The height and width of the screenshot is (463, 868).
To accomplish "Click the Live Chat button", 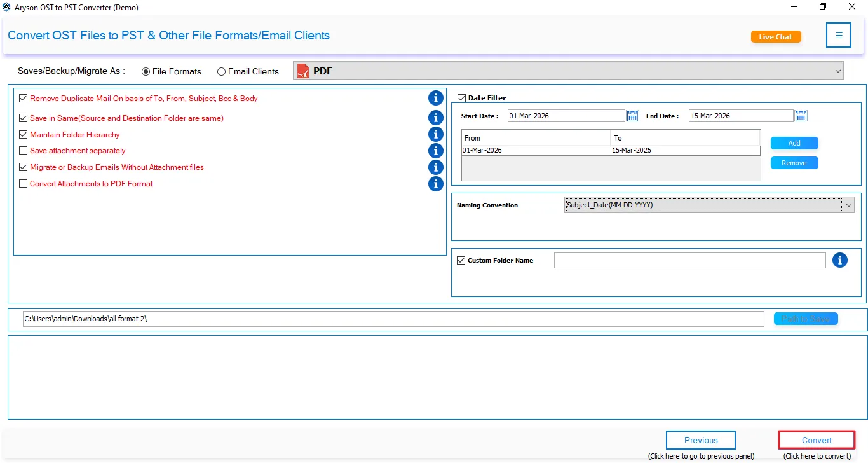I will point(775,37).
